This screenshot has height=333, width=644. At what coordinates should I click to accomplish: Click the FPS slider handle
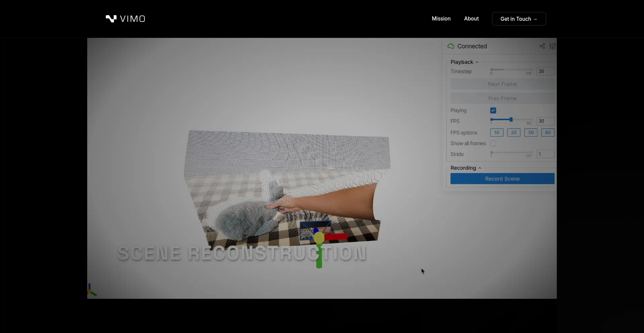[511, 120]
